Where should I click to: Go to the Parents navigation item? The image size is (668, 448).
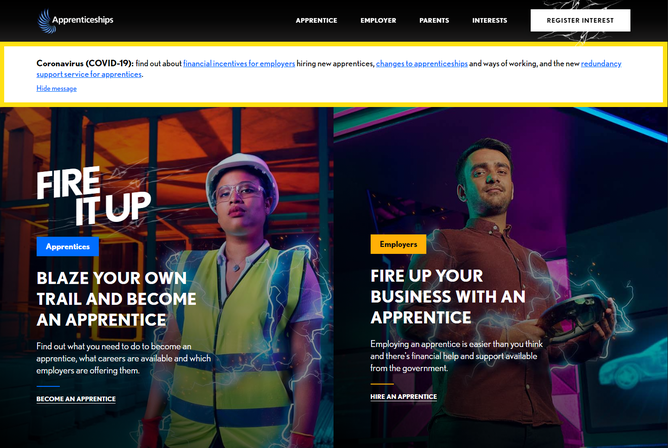[434, 20]
